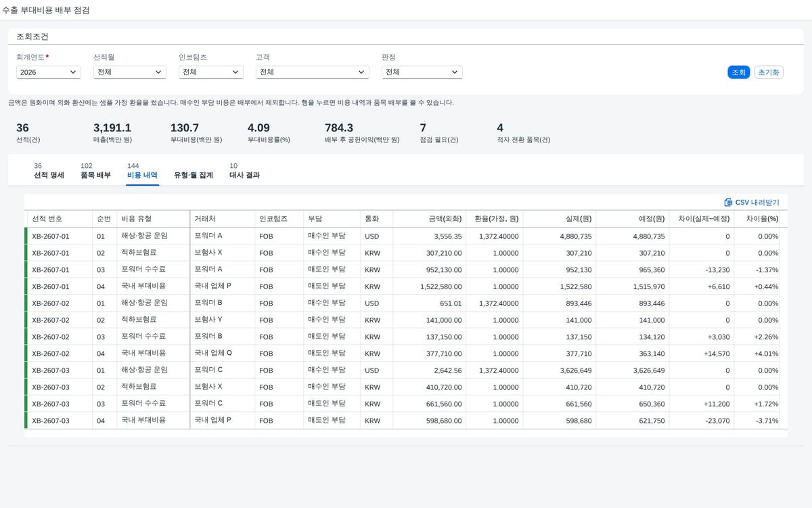Open the 인코텀즈 filter dropdown
The image size is (812, 508).
(x=210, y=72)
